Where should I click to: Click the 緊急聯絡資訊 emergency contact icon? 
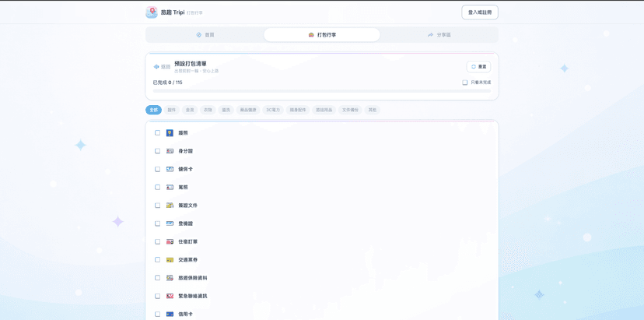click(170, 296)
